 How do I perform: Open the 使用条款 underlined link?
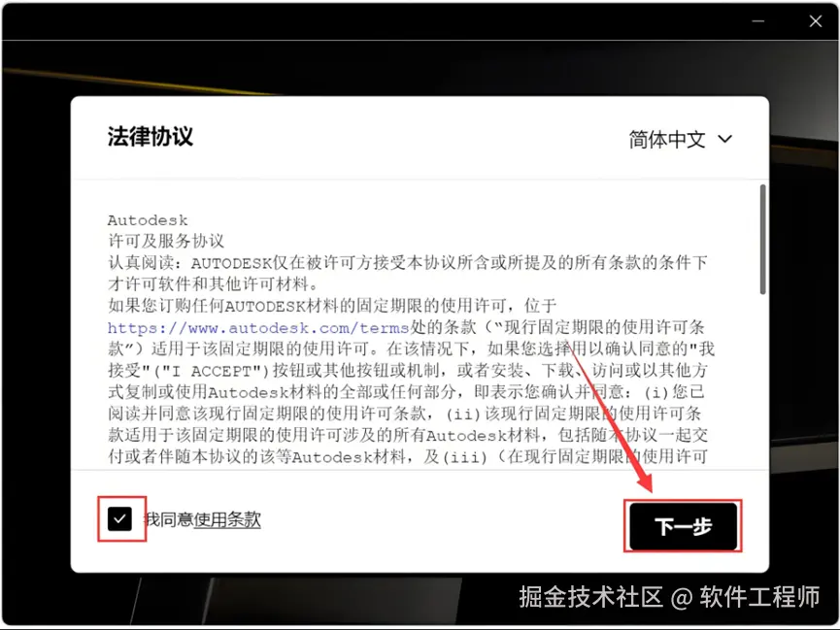(227, 519)
